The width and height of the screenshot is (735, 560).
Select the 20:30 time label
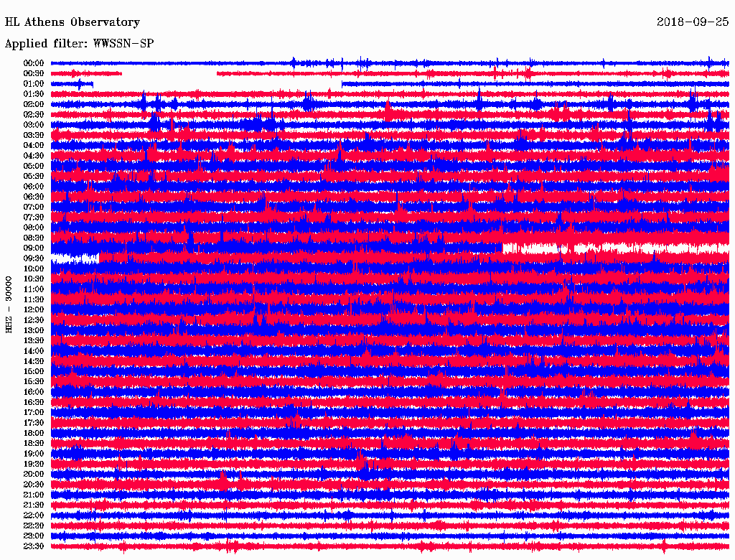click(x=34, y=485)
